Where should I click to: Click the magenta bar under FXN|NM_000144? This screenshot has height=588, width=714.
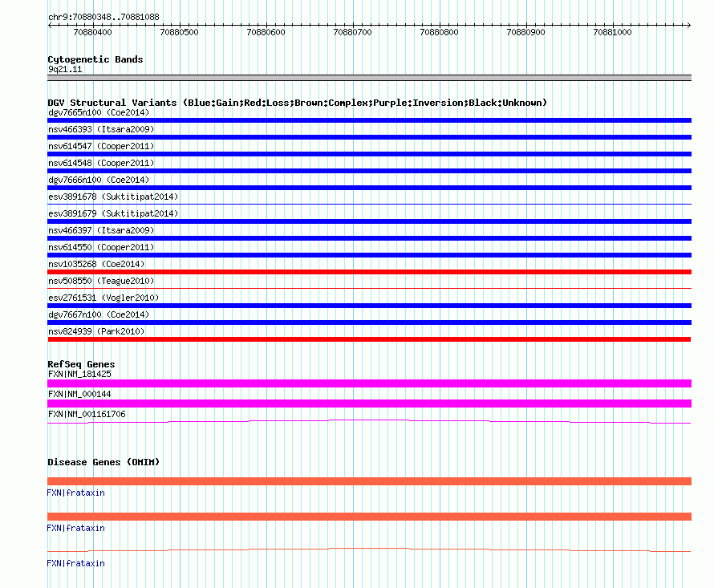369,403
